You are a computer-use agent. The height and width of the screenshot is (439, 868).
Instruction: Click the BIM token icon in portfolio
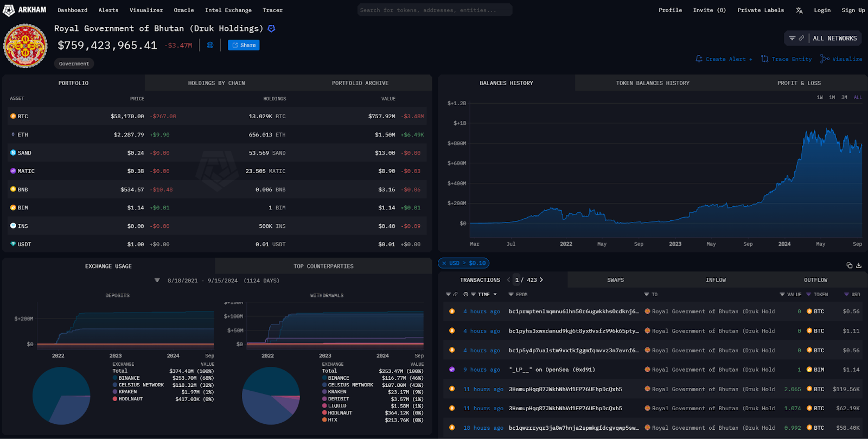pyautogui.click(x=13, y=207)
